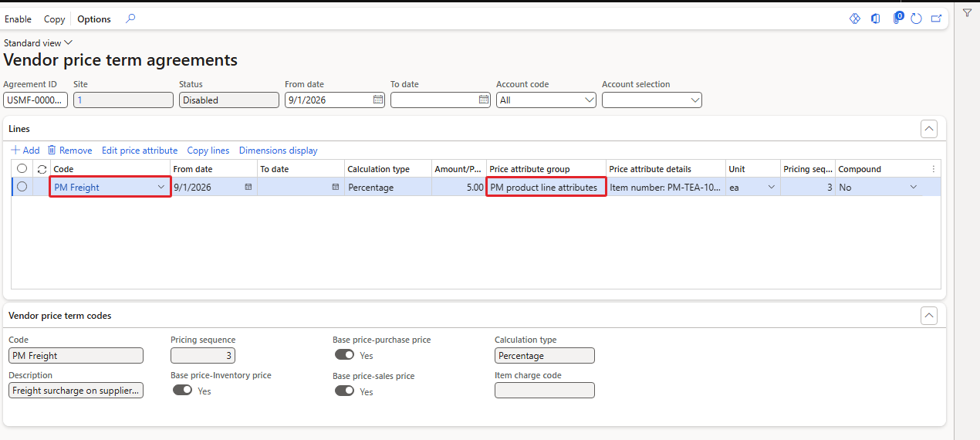980x440 pixels.
Task: Click the Status Disabled field
Action: coord(229,100)
